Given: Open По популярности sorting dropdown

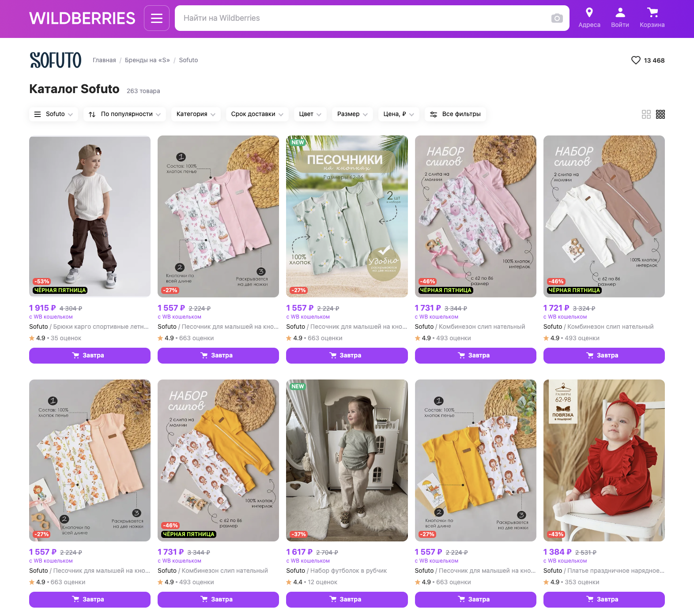Looking at the screenshot, I should click(x=125, y=114).
